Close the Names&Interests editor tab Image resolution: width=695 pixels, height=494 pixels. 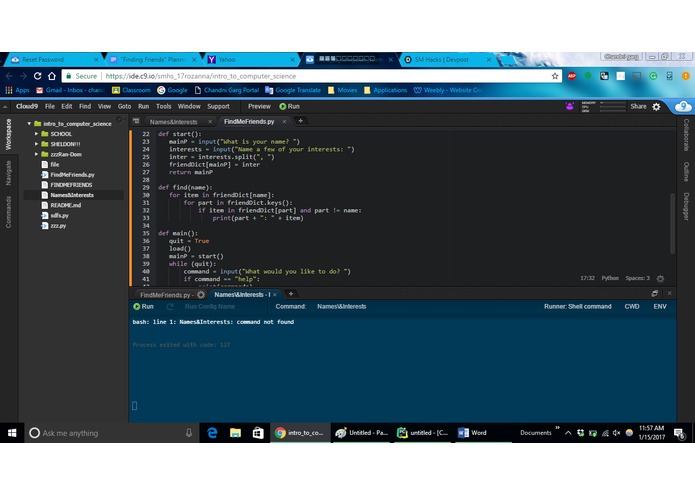pos(210,121)
